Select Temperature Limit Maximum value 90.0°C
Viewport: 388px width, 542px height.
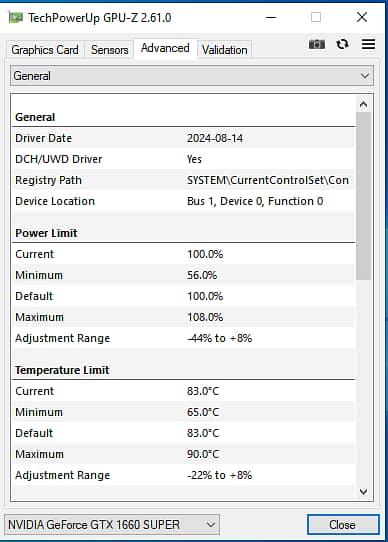(203, 454)
